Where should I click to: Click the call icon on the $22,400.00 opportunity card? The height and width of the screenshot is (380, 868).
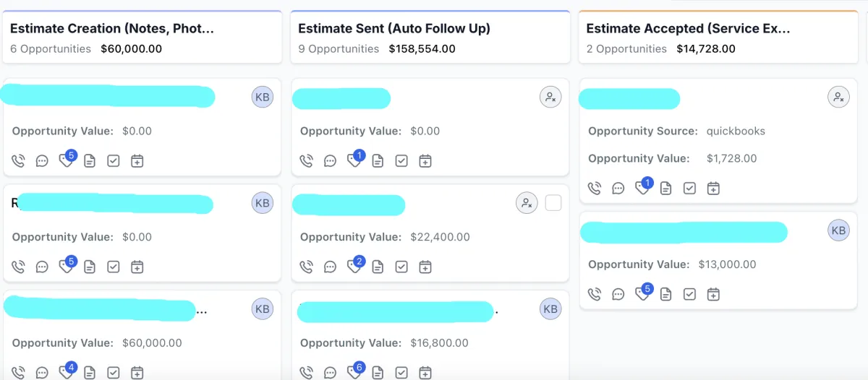click(x=306, y=267)
